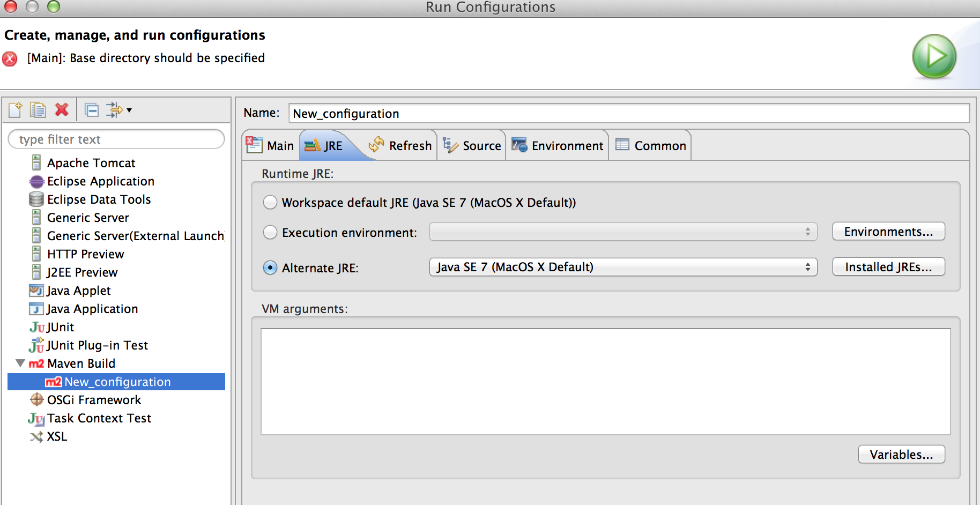Open the Environment tab
Screen dimensions: 980x505
pyautogui.click(x=558, y=146)
